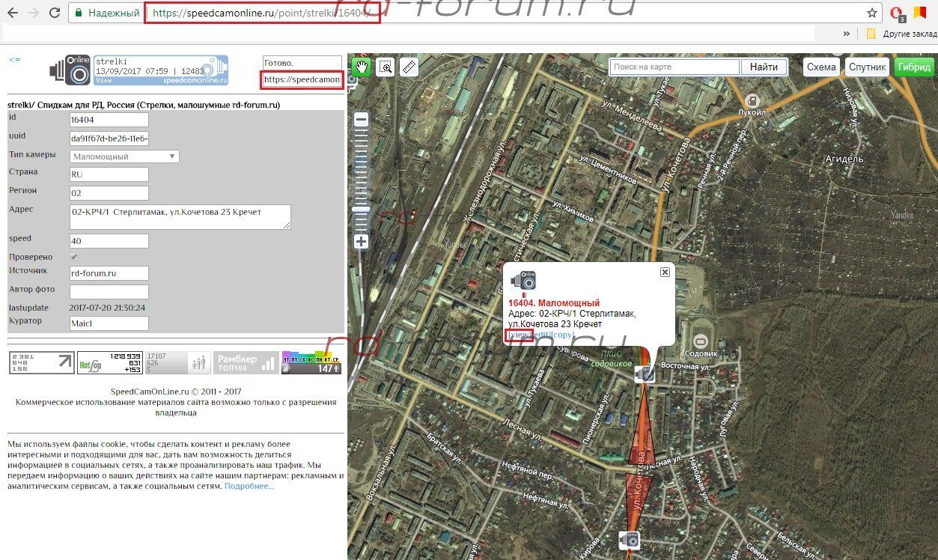Click the map zoom level slider handle
The width and height of the screenshot is (938, 560).
(361, 210)
